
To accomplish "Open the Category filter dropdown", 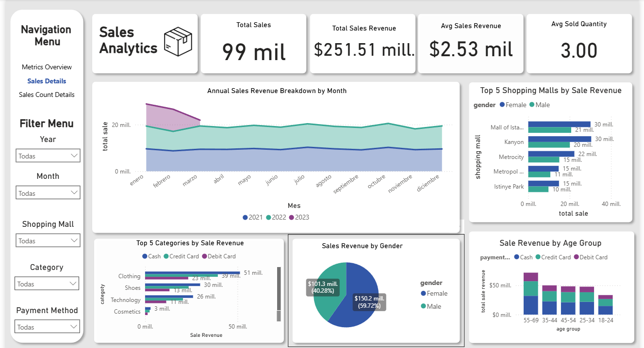I will click(x=47, y=284).
